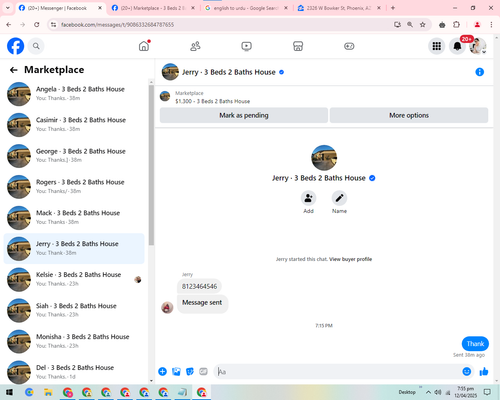Open the Menu grid icon
This screenshot has width=500, height=400.
pyautogui.click(x=437, y=46)
